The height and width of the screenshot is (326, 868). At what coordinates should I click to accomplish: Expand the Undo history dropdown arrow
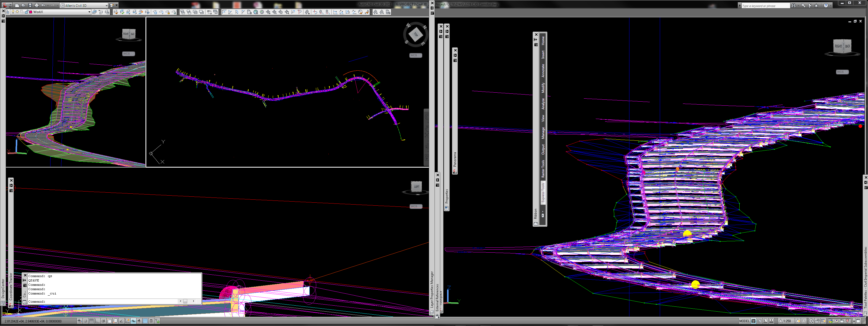[48, 5]
